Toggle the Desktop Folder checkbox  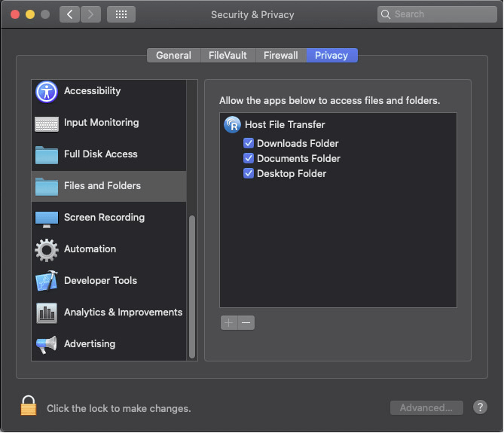click(249, 173)
